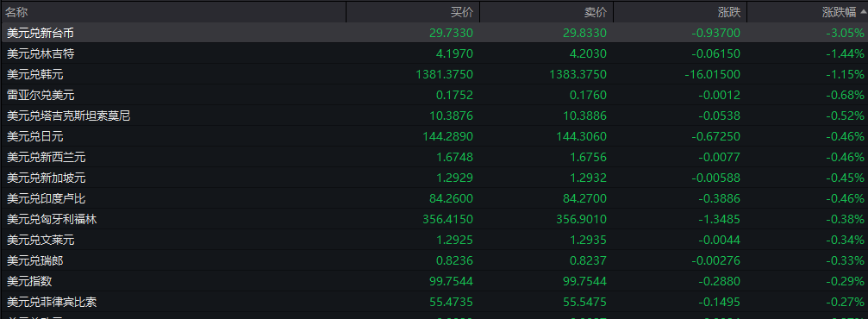This screenshot has height=319, width=868.
Task: Select the 美元兑林吉特 row
Action: click(x=434, y=53)
